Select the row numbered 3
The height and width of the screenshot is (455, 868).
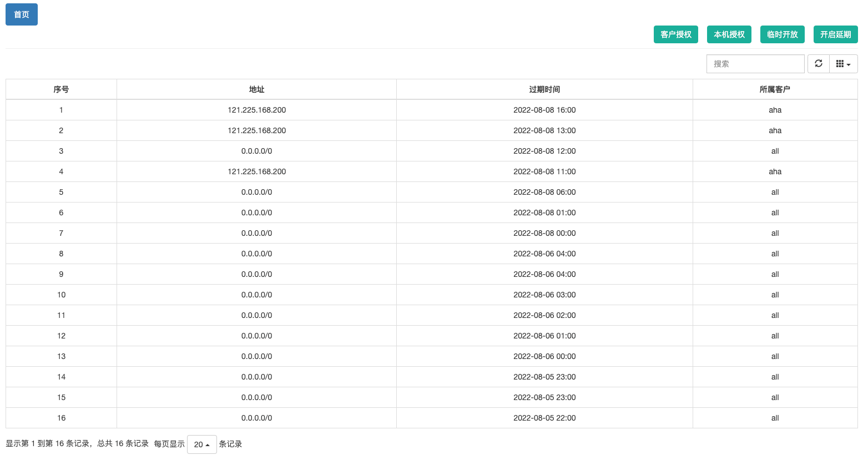click(x=61, y=151)
